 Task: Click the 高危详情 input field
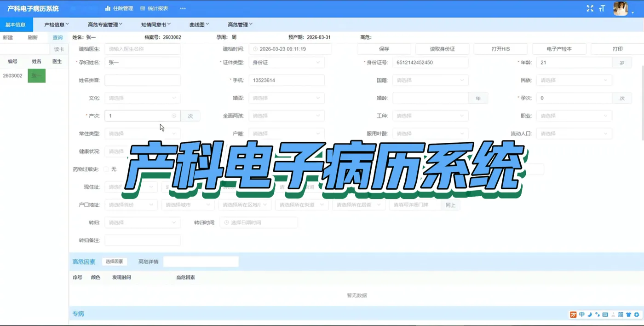[x=201, y=262]
